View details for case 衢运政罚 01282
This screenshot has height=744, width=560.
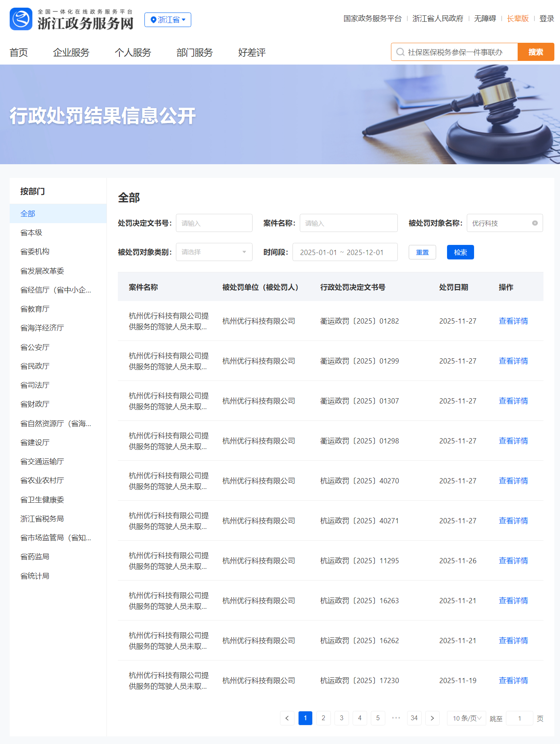pyautogui.click(x=513, y=321)
